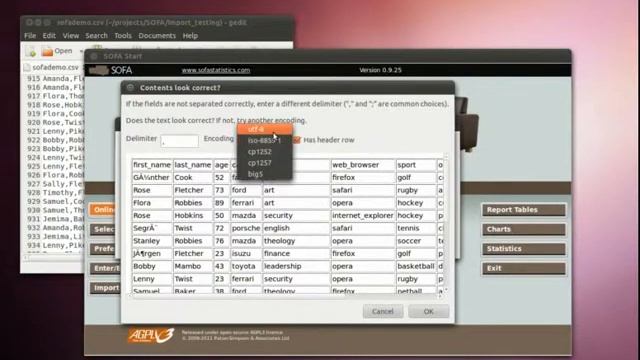Click the 'Stanley' first name cell

click(x=152, y=241)
